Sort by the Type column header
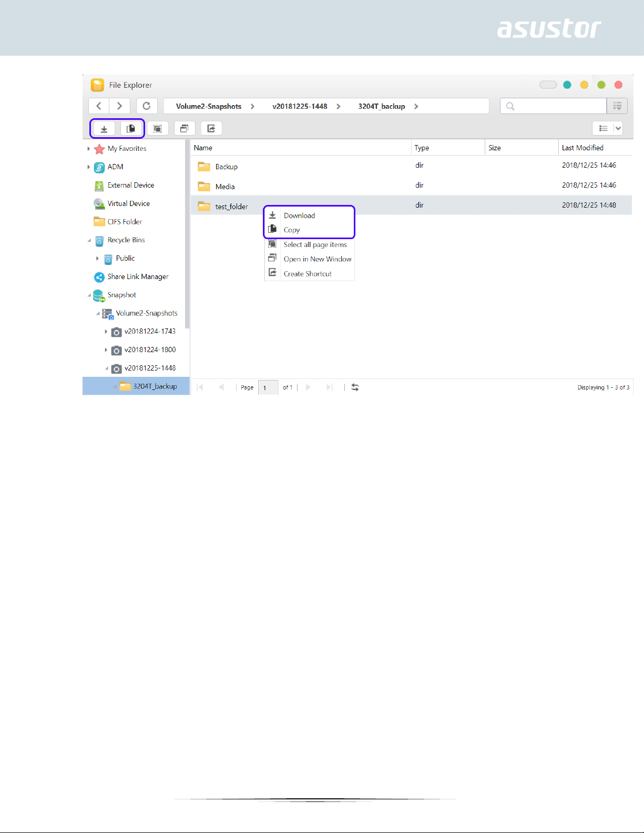The image size is (644, 833). point(448,148)
